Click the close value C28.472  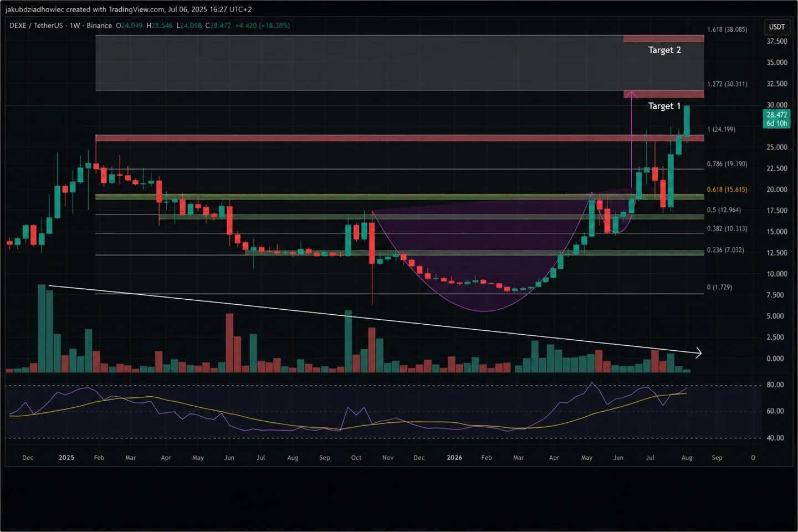click(218, 25)
